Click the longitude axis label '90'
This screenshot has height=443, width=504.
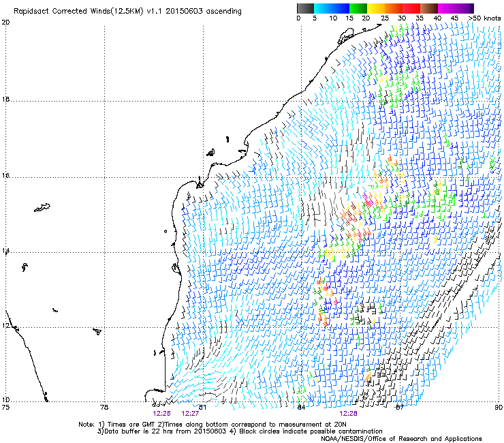coord(499,408)
